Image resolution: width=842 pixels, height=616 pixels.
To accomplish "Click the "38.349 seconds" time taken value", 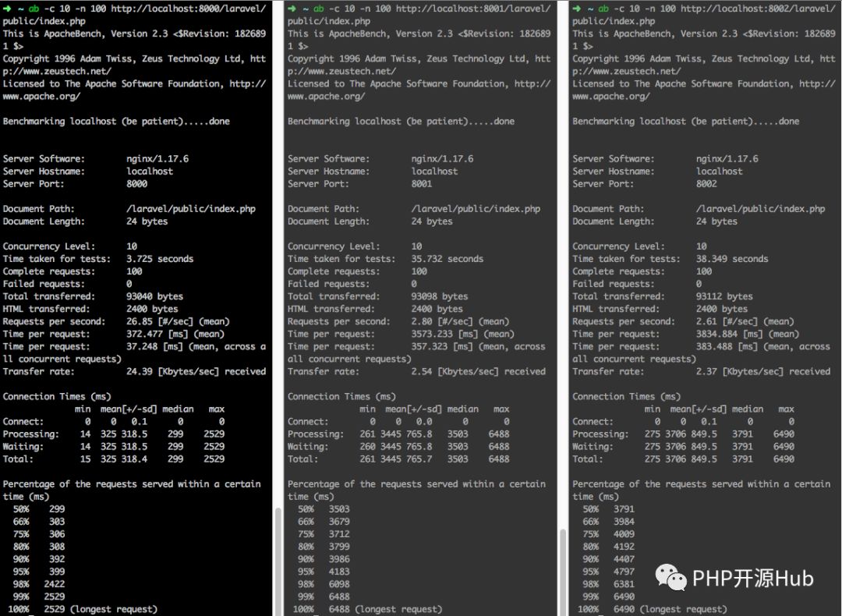I will click(x=732, y=259).
